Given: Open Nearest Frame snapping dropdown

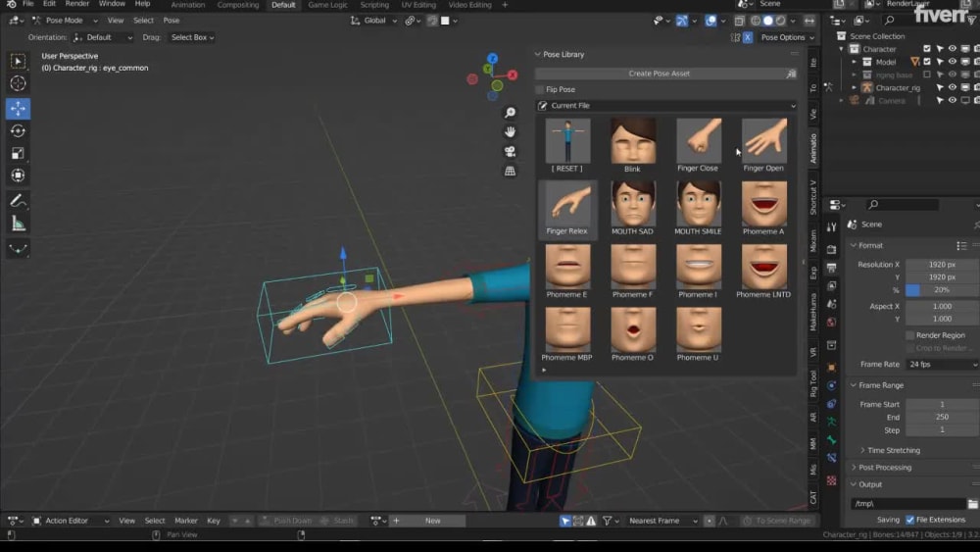Looking at the screenshot, I should click(662, 521).
